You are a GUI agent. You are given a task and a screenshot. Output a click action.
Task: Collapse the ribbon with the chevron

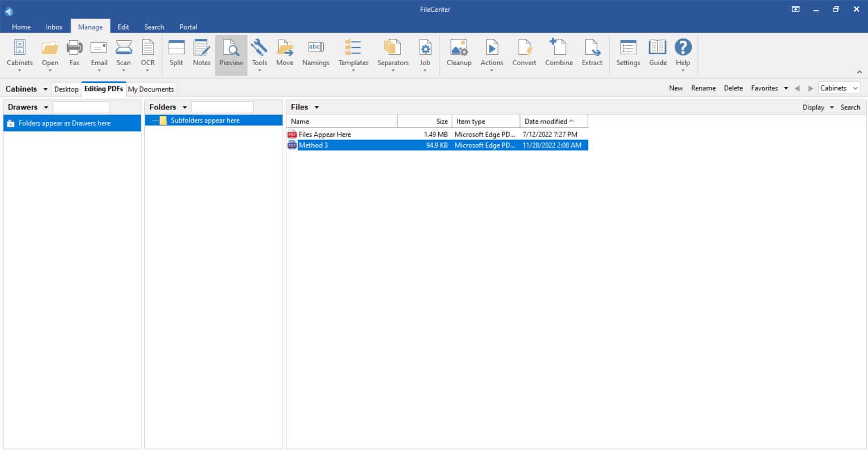click(859, 72)
